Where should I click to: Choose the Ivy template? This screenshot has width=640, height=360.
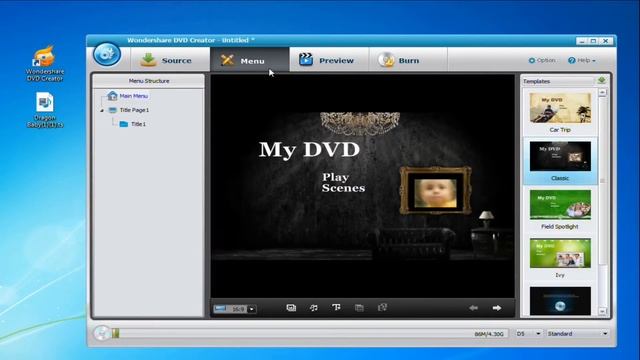[560, 258]
